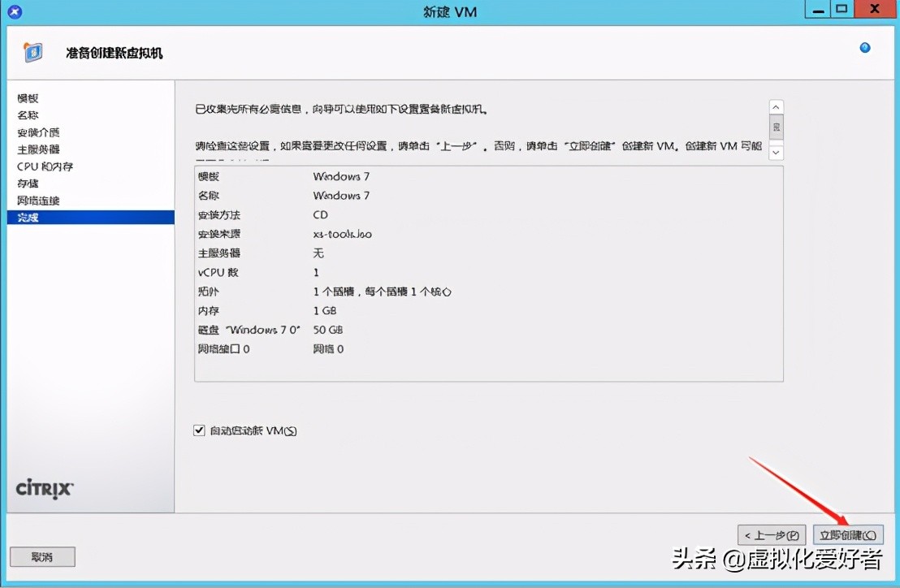
Task: Click the 网络 0 value
Action: coord(328,348)
